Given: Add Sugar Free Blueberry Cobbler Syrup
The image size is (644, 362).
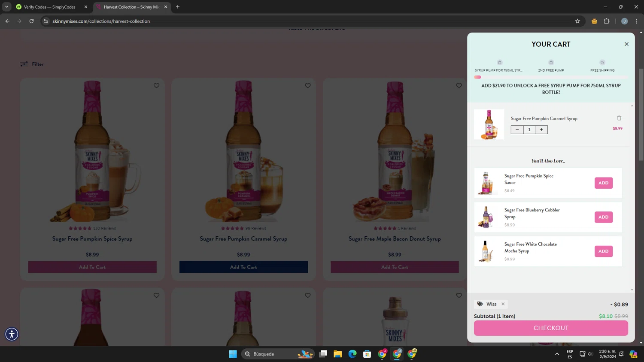Looking at the screenshot, I should pos(603,217).
